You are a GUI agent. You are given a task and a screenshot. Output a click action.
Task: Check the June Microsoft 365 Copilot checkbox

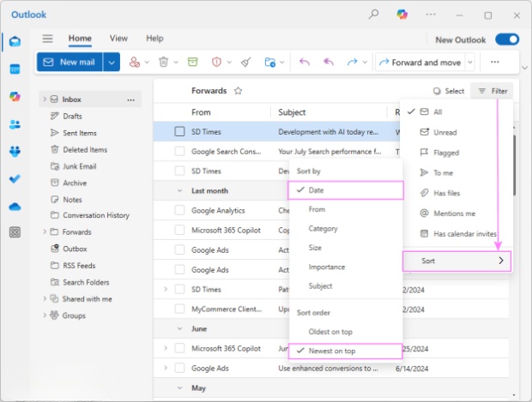179,349
